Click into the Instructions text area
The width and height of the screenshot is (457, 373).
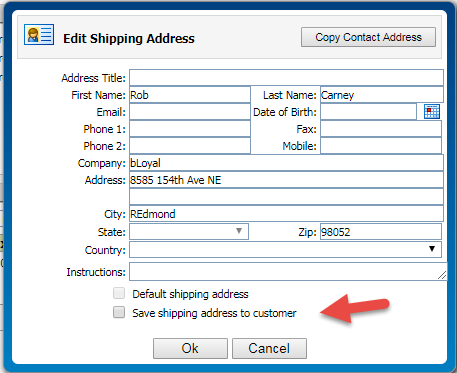point(288,271)
